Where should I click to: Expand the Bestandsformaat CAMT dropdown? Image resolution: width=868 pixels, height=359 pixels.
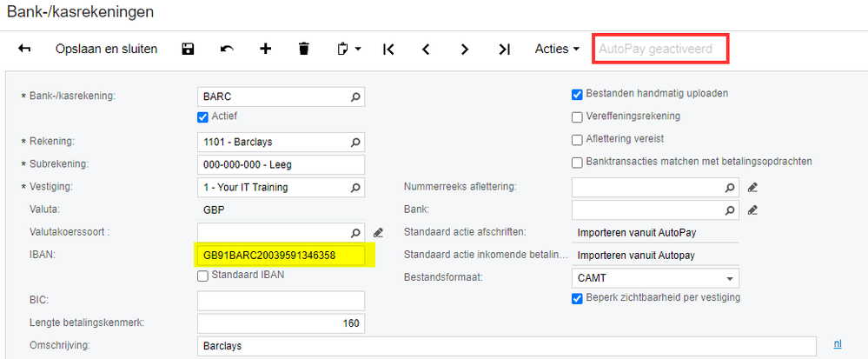pyautogui.click(x=728, y=278)
